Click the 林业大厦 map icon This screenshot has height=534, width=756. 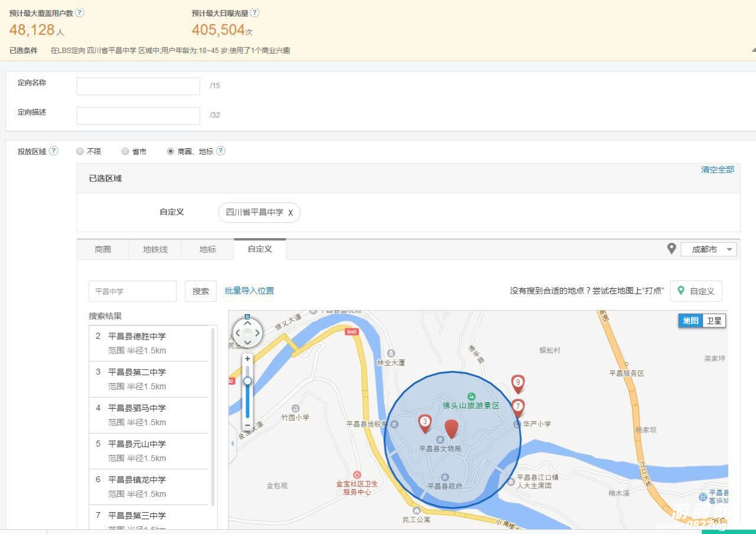pyautogui.click(x=391, y=353)
